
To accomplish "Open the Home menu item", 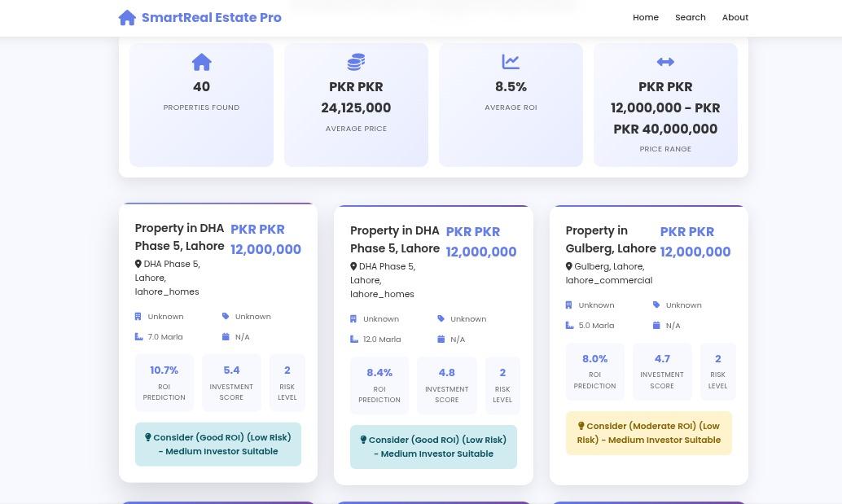I will (x=646, y=17).
